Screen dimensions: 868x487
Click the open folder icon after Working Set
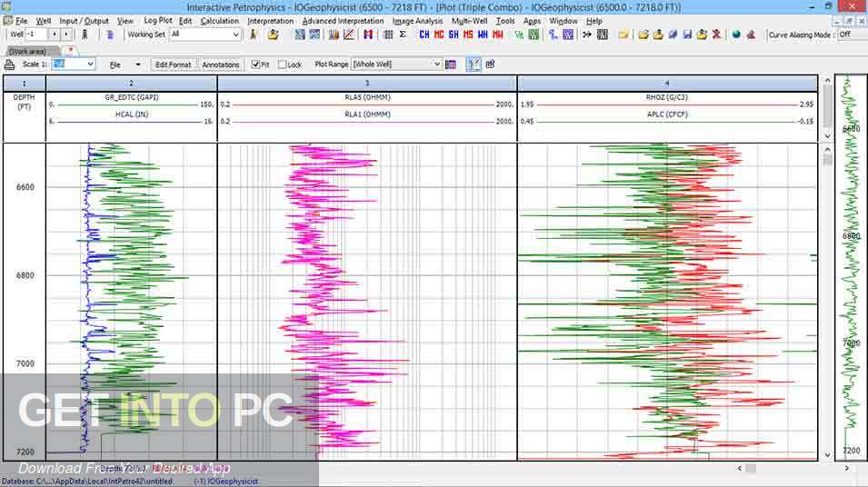273,35
